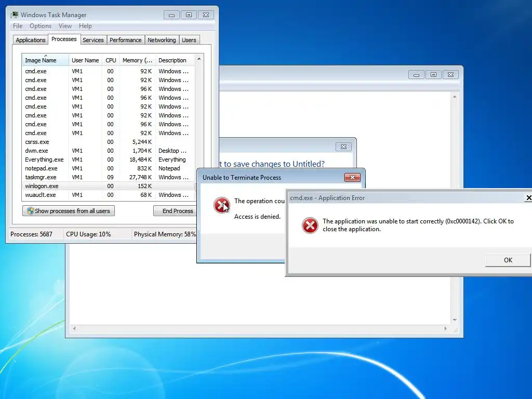Close the cmd.exe Application Error dialog
Screen dimensions: 532x399
point(528,198)
